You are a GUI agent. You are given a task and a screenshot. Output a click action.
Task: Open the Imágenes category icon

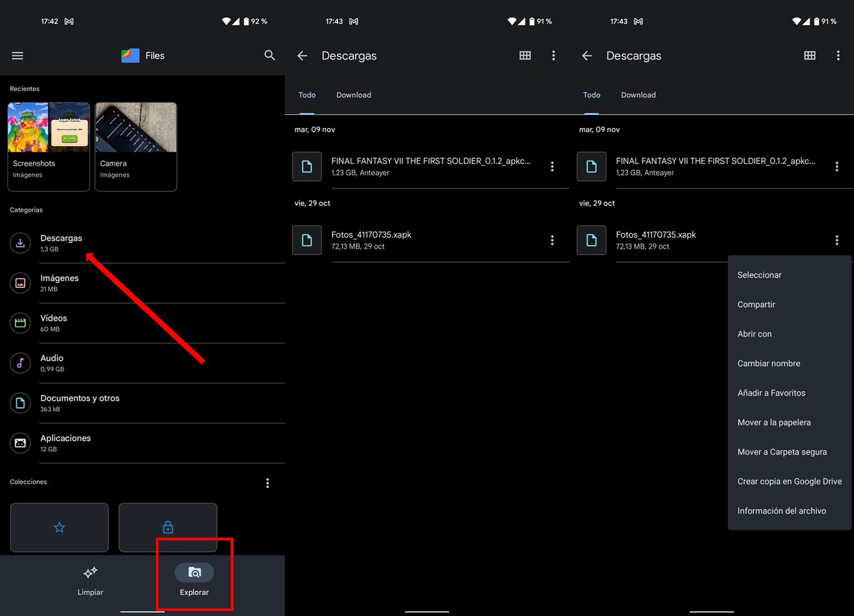tap(20, 283)
